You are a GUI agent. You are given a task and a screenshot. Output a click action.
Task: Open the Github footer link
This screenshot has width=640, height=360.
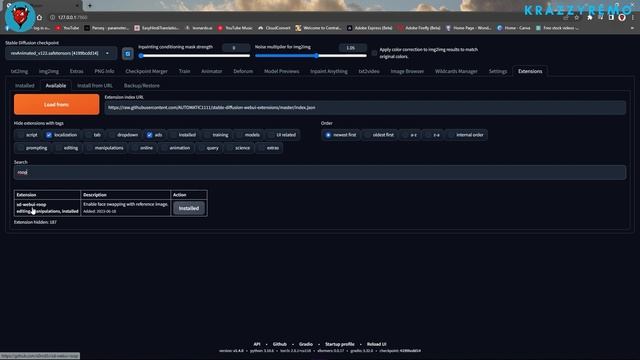[x=280, y=344]
